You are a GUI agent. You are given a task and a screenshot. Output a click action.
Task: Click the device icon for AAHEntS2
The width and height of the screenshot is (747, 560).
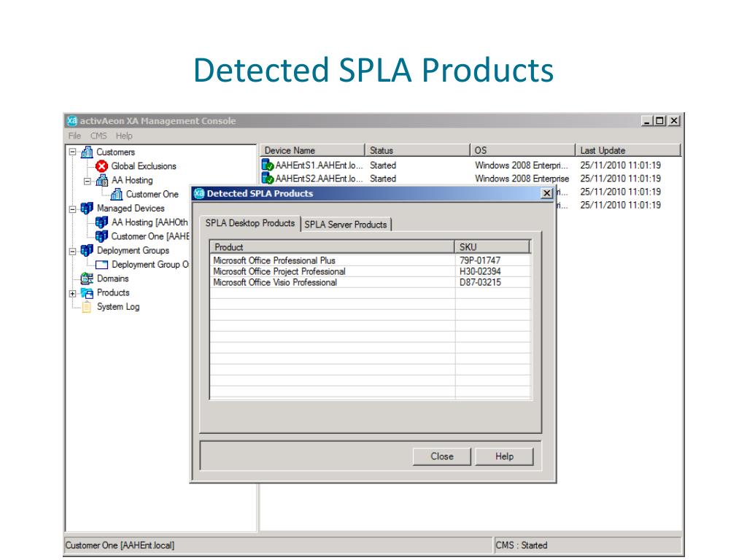tap(268, 179)
